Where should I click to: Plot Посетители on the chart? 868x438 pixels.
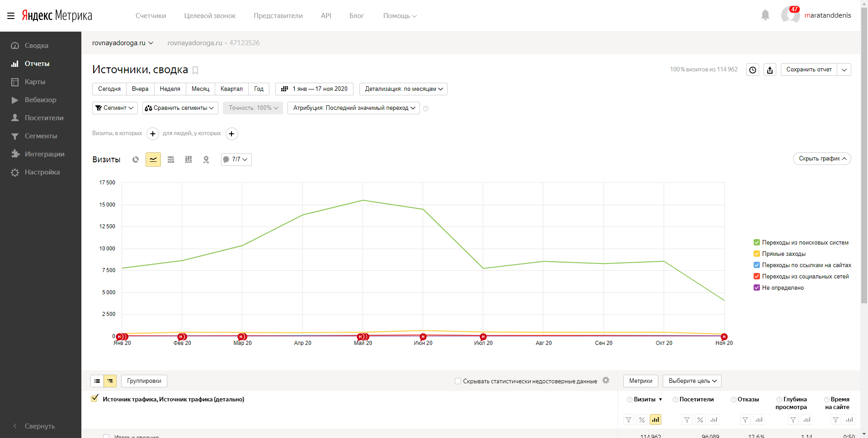714,420
